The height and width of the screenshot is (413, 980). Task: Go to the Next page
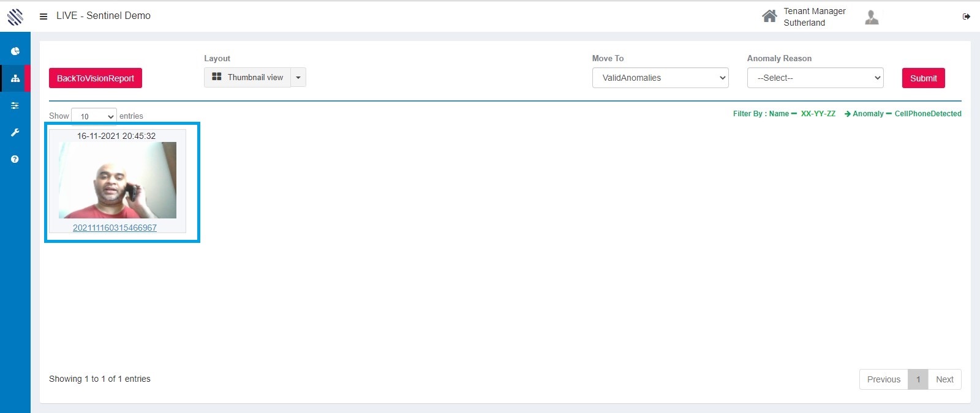(944, 379)
